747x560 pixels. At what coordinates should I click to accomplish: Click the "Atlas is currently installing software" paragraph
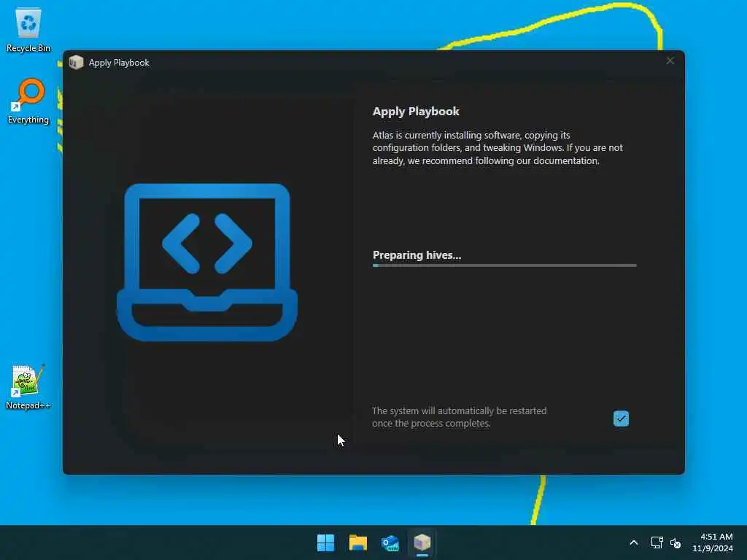point(498,148)
